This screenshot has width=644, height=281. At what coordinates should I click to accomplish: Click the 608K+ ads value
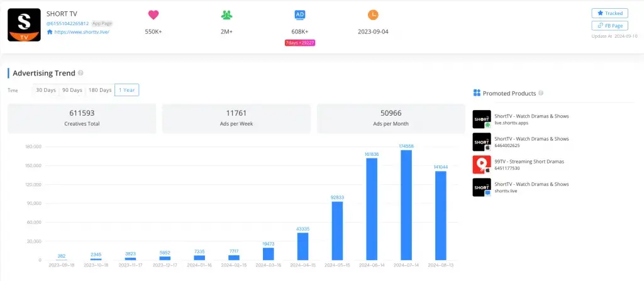300,31
